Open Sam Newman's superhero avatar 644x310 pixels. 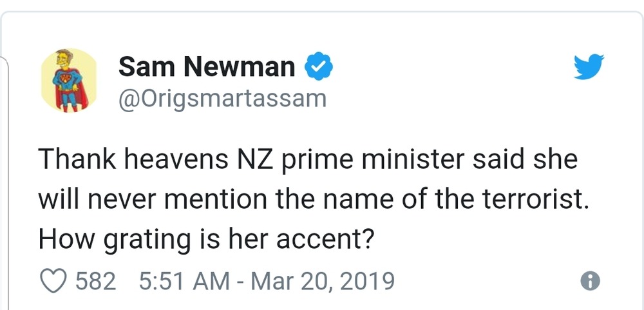point(68,81)
